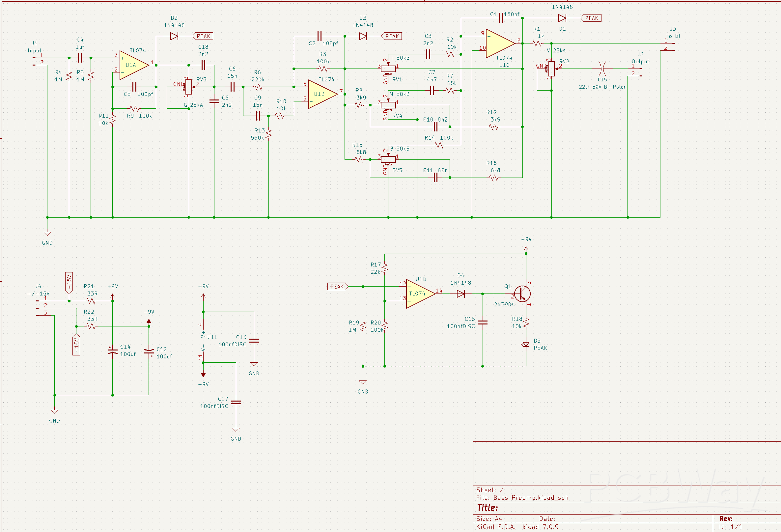Click the RV2 volume potentiometer symbol
This screenshot has width=781, height=532.
pos(551,69)
